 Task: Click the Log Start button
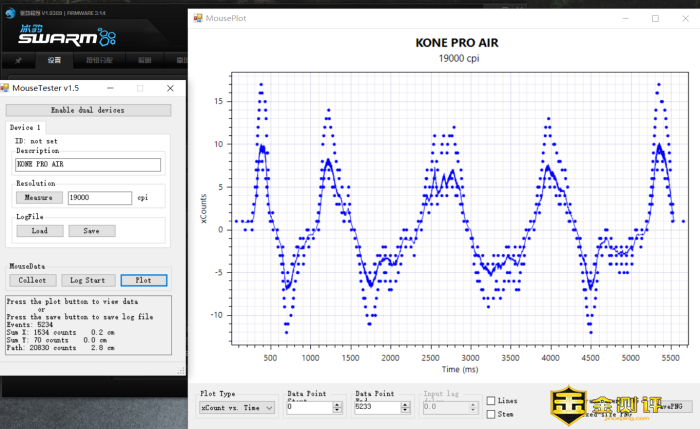(x=87, y=280)
